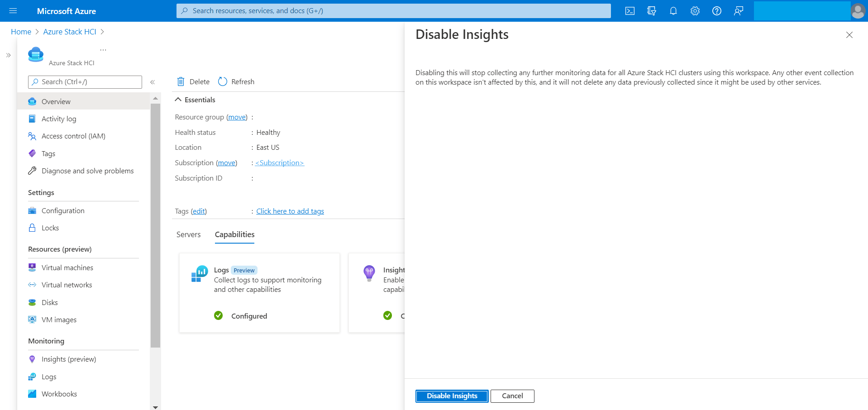The height and width of the screenshot is (410, 868).
Task: Click the Disable Insights button
Action: coord(451,396)
